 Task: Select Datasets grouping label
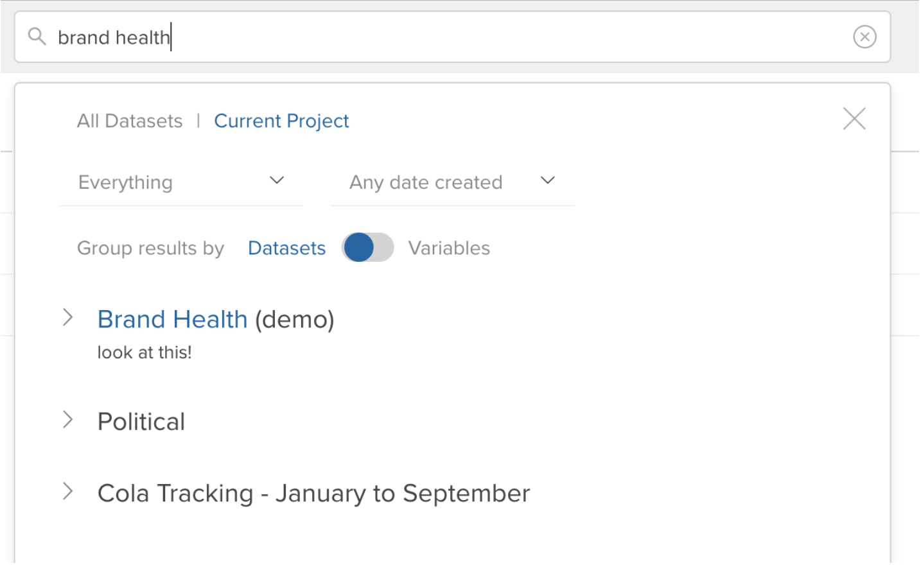286,248
